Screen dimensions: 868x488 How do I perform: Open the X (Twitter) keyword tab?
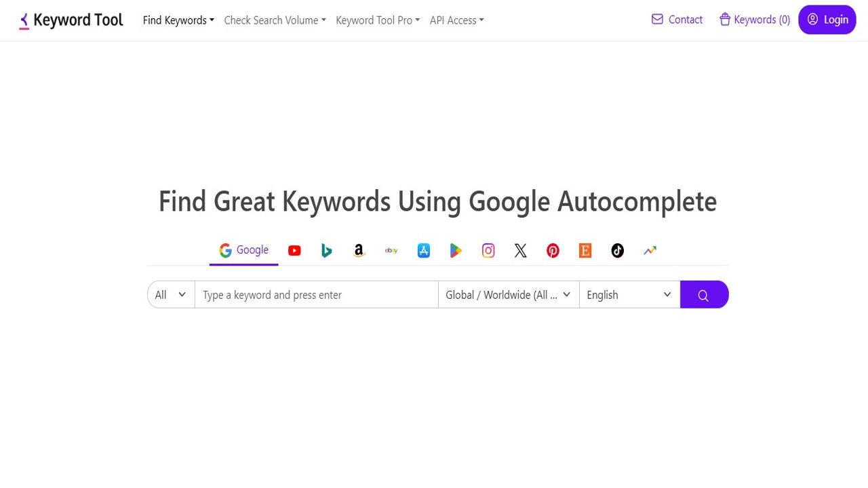521,251
